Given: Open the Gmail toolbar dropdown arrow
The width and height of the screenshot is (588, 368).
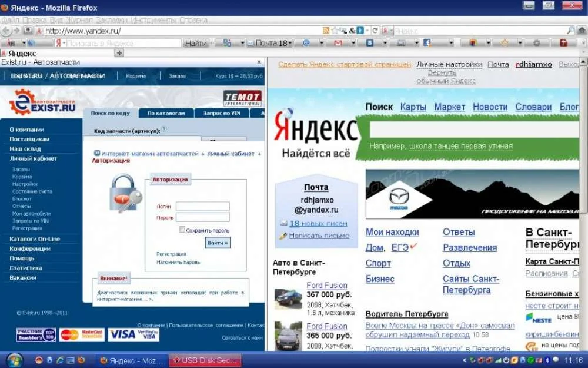Looking at the screenshot, I should [353, 43].
